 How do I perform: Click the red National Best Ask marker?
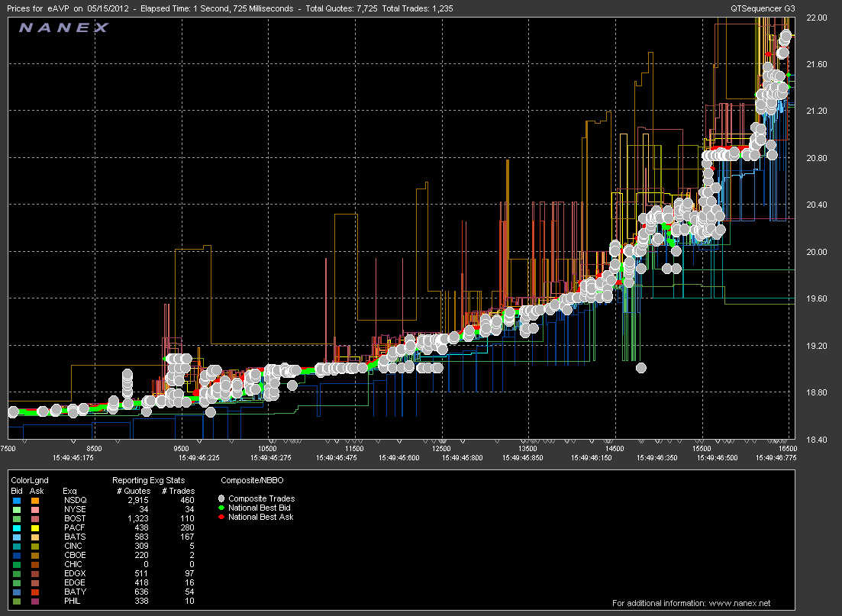[221, 517]
